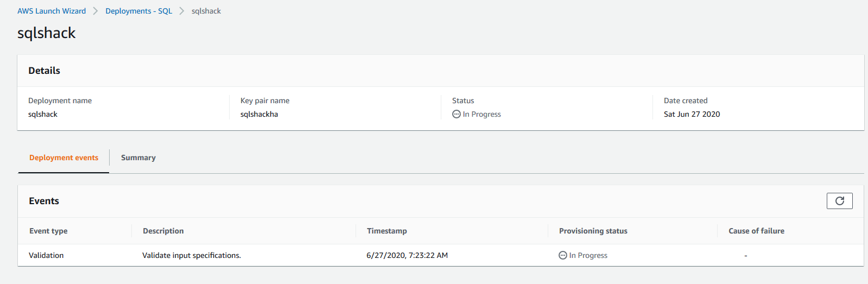Open the AWS Launch Wizard breadcrumb link
This screenshot has height=284, width=868.
coord(52,11)
